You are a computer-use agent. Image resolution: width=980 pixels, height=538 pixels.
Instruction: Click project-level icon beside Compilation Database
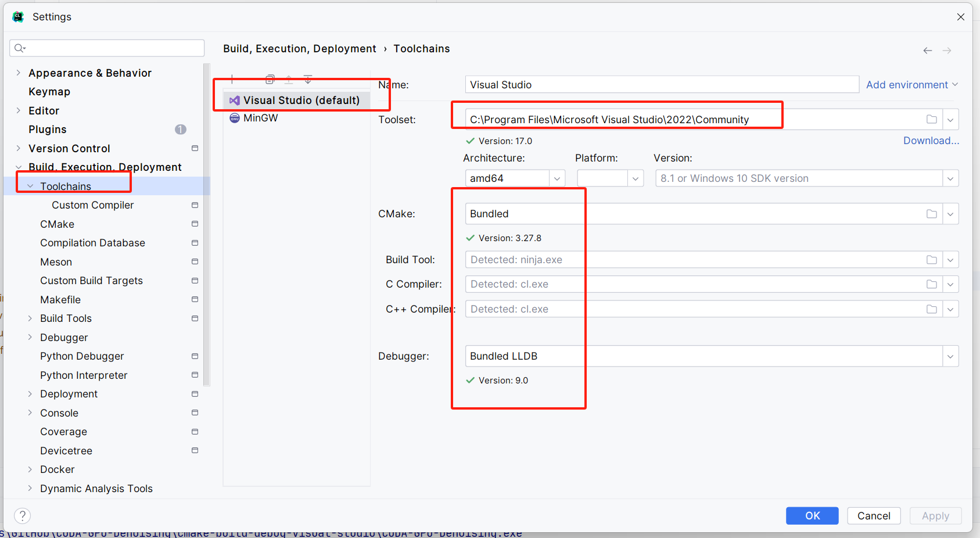tap(195, 243)
